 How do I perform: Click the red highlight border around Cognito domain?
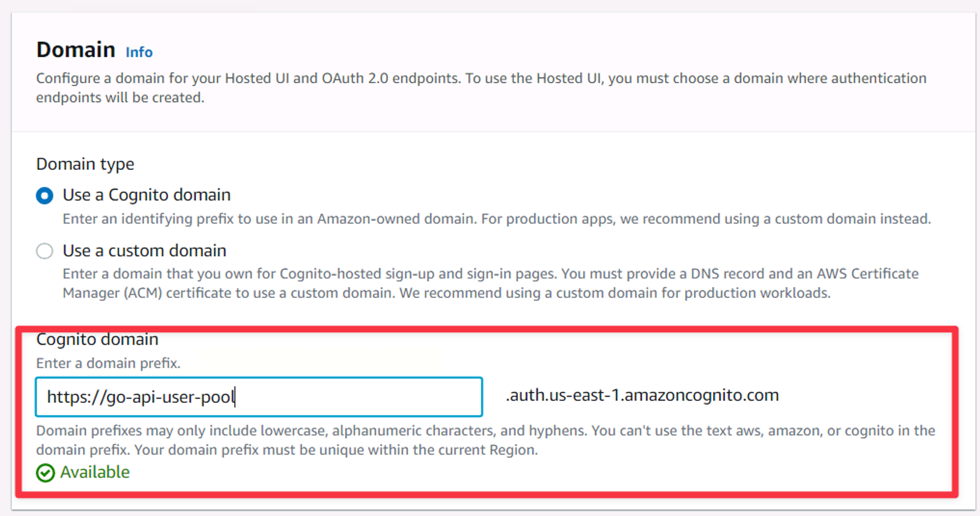tap(487, 329)
